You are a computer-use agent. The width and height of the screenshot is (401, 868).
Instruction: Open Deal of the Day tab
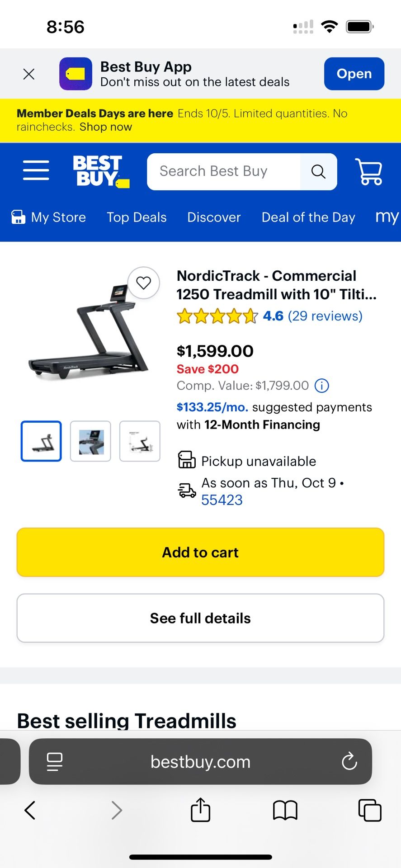pos(308,217)
